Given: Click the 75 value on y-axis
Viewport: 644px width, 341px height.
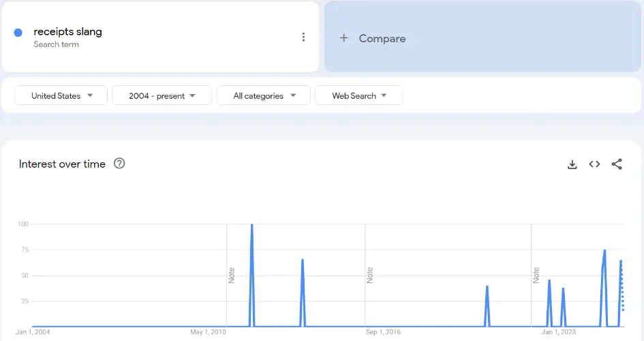Looking at the screenshot, I should (x=25, y=250).
